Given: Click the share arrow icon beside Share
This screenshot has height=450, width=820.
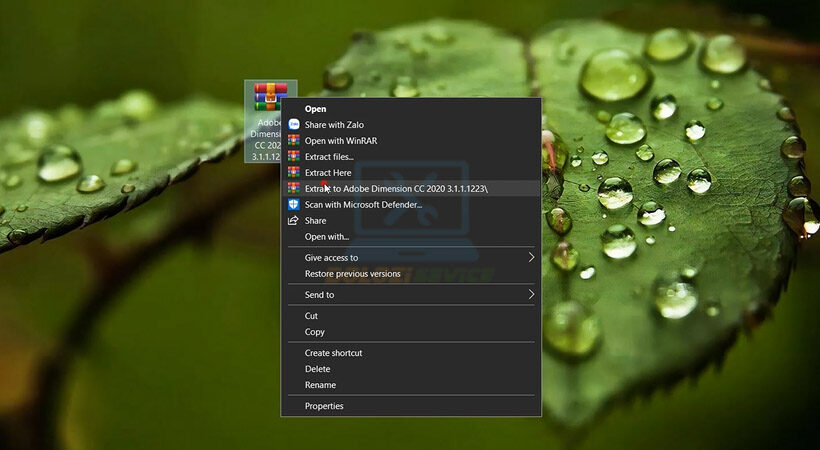Looking at the screenshot, I should coord(294,220).
